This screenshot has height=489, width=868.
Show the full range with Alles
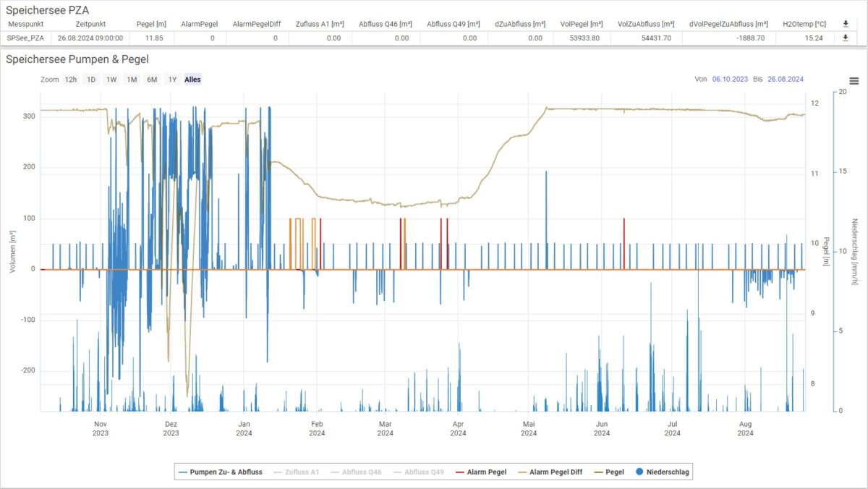[x=192, y=80]
